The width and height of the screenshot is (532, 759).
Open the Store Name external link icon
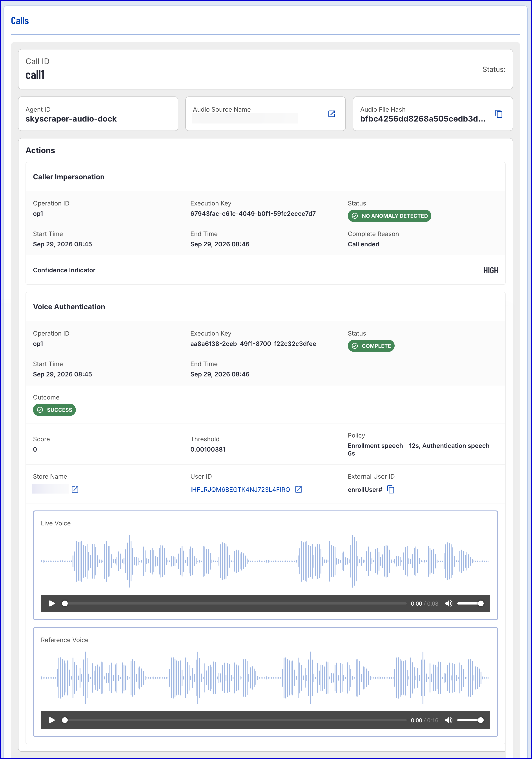pos(75,489)
